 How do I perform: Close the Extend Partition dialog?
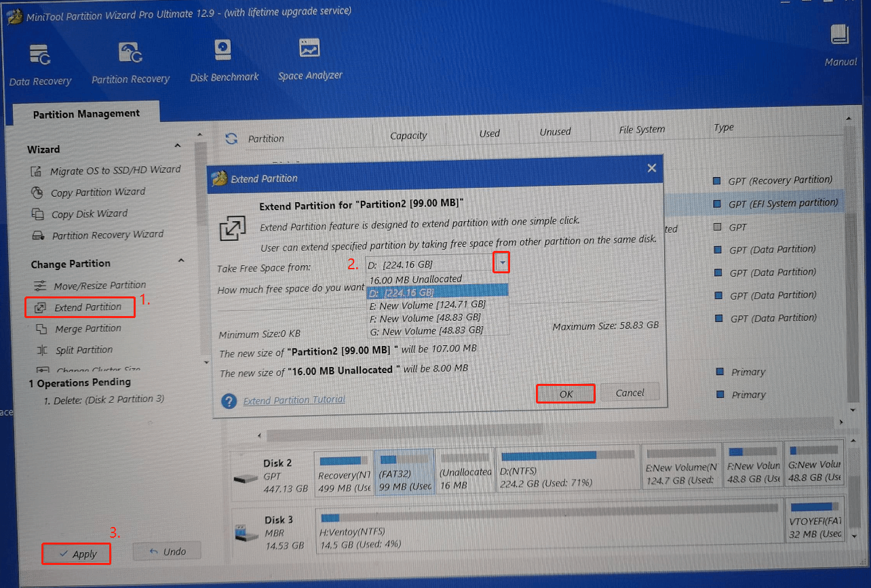click(652, 168)
